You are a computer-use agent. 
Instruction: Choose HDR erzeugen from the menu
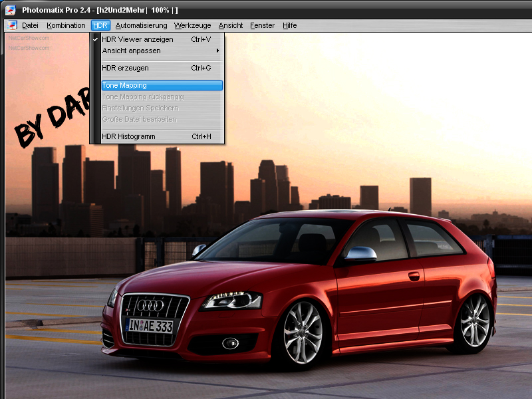(125, 68)
